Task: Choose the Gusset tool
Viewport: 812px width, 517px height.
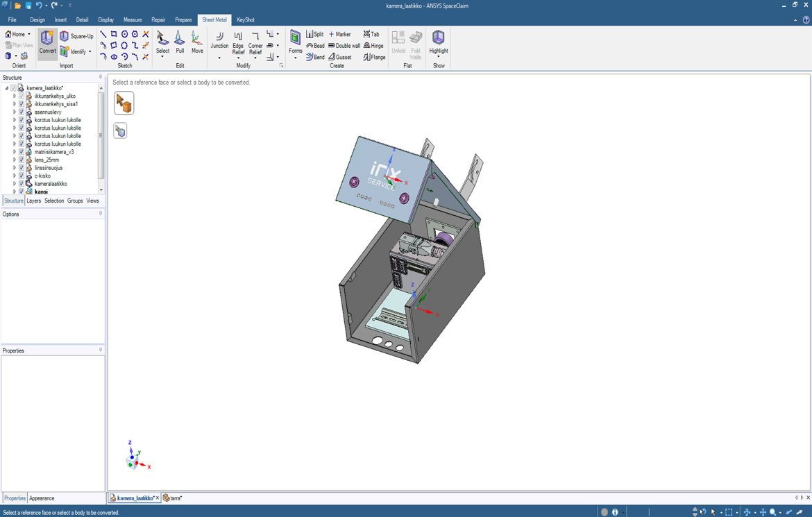Action: [x=340, y=58]
